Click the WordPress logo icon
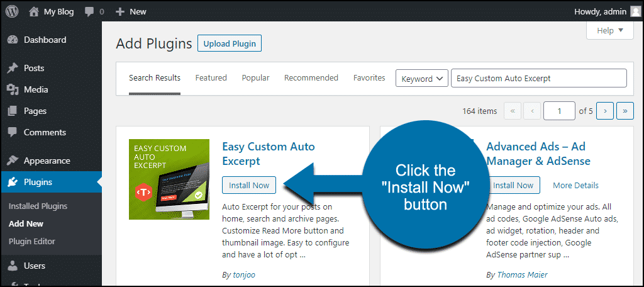 pyautogui.click(x=12, y=11)
